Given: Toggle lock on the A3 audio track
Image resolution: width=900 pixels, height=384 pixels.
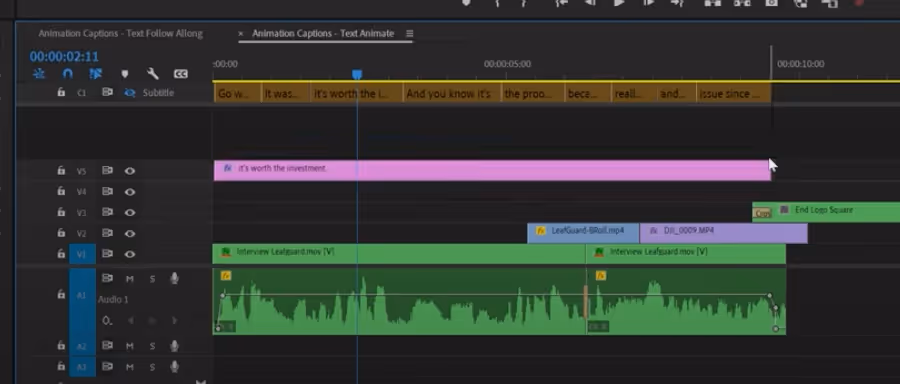Looking at the screenshot, I should point(61,366).
